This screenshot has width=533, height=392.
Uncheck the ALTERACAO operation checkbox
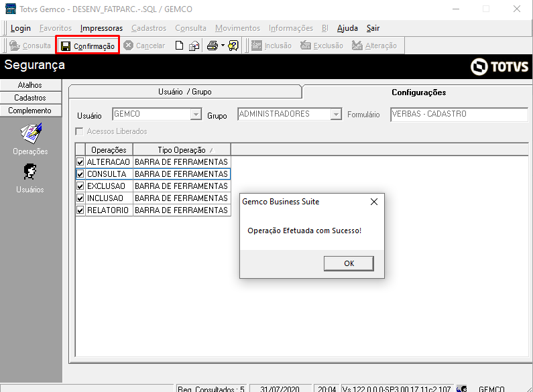(80, 162)
